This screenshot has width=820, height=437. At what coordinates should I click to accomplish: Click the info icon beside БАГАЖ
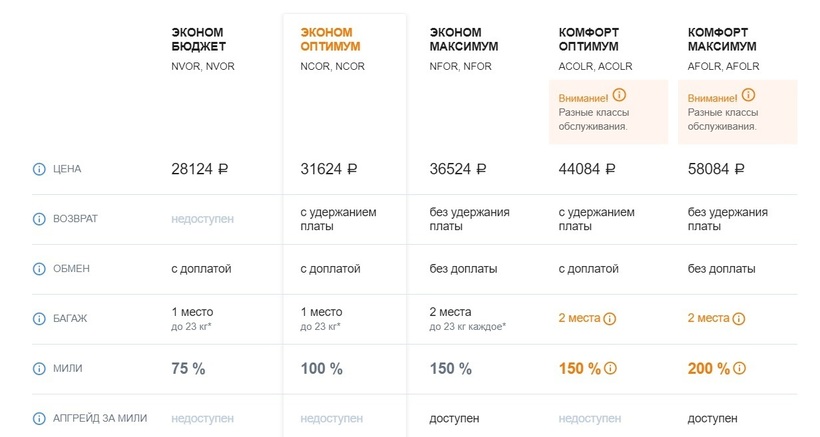(x=40, y=319)
